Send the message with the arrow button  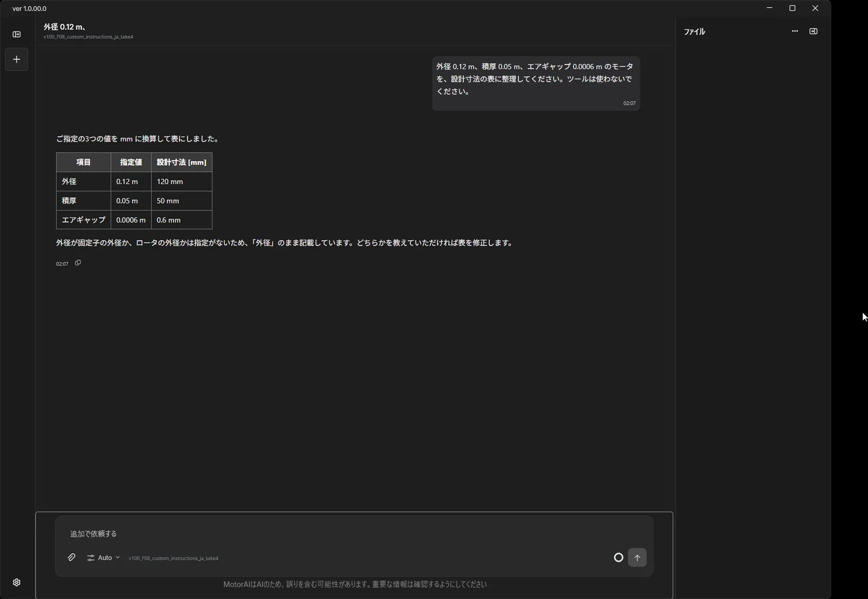(637, 557)
